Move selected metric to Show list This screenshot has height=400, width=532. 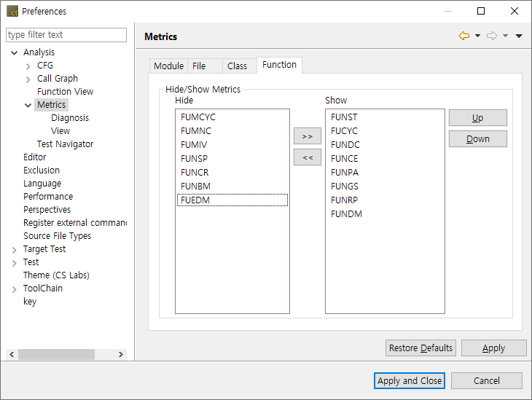pyautogui.click(x=307, y=136)
